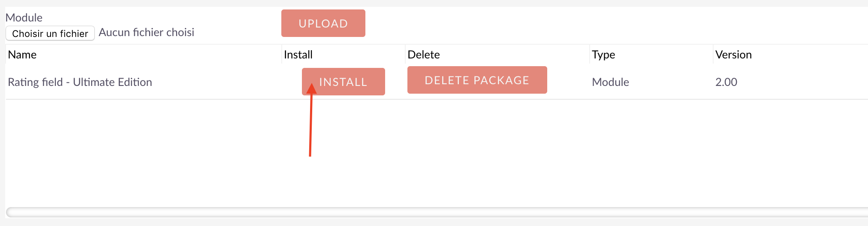Screen dimensions: 868x226
Task: Select the Rating field - Ultimate Edition name
Action: click(80, 82)
